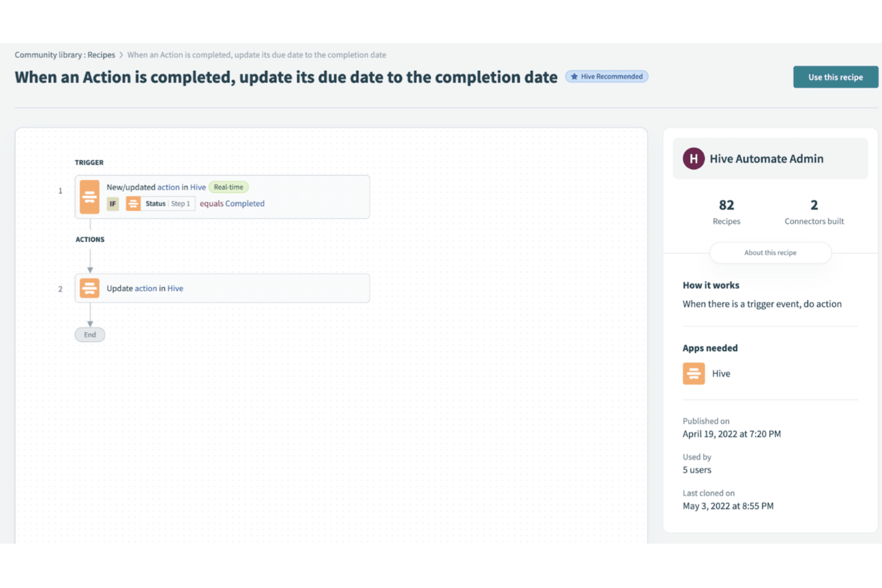The width and height of the screenshot is (882, 588).
Task: Click the Hive app icon under Apps needed
Action: click(694, 374)
